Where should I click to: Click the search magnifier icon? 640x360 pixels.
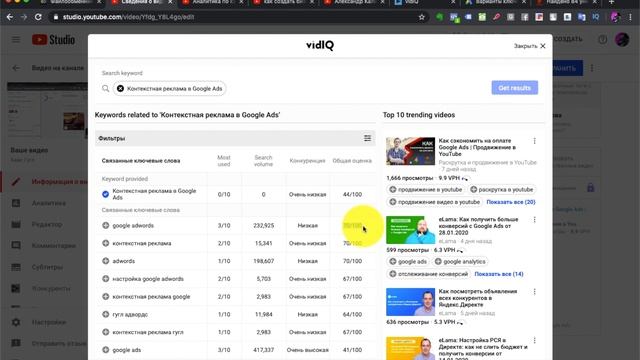[x=105, y=89]
